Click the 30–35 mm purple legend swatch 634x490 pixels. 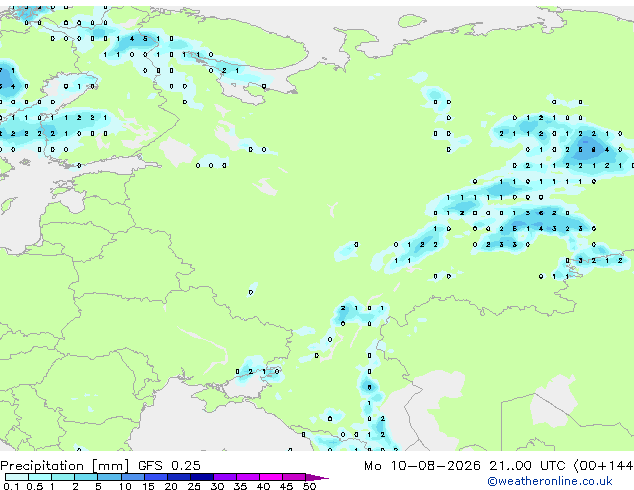225,477
